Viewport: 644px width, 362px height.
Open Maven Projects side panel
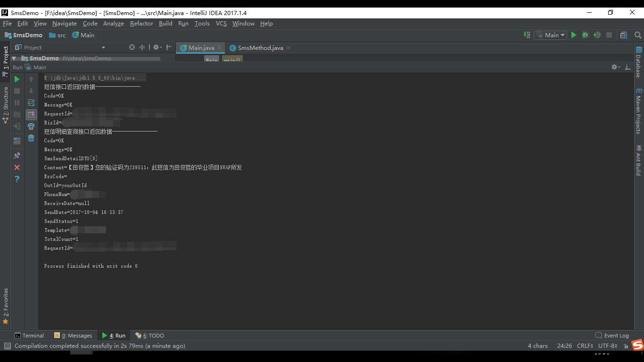point(639,113)
